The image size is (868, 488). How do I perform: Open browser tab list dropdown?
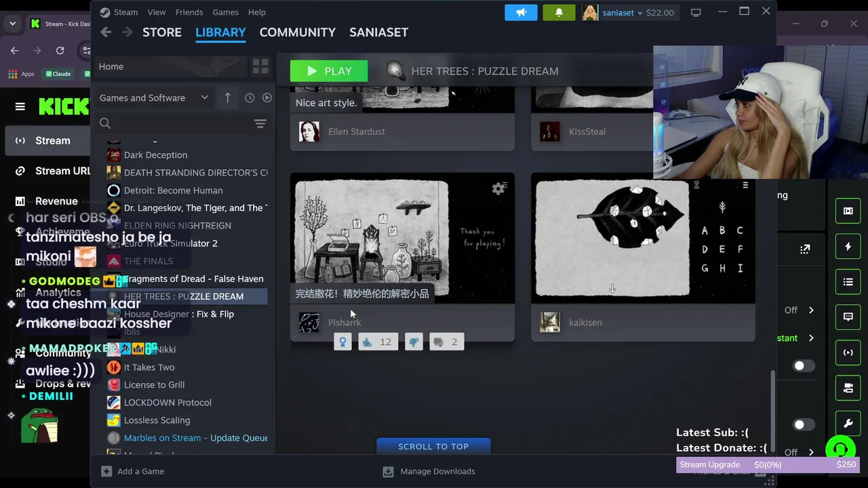[x=13, y=24]
